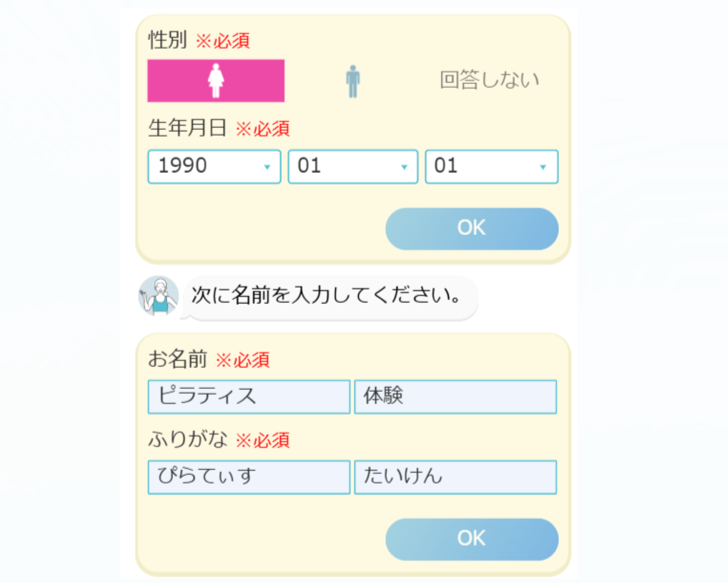Choose the 回答しない gender option
The image size is (728, 583).
tap(489, 81)
